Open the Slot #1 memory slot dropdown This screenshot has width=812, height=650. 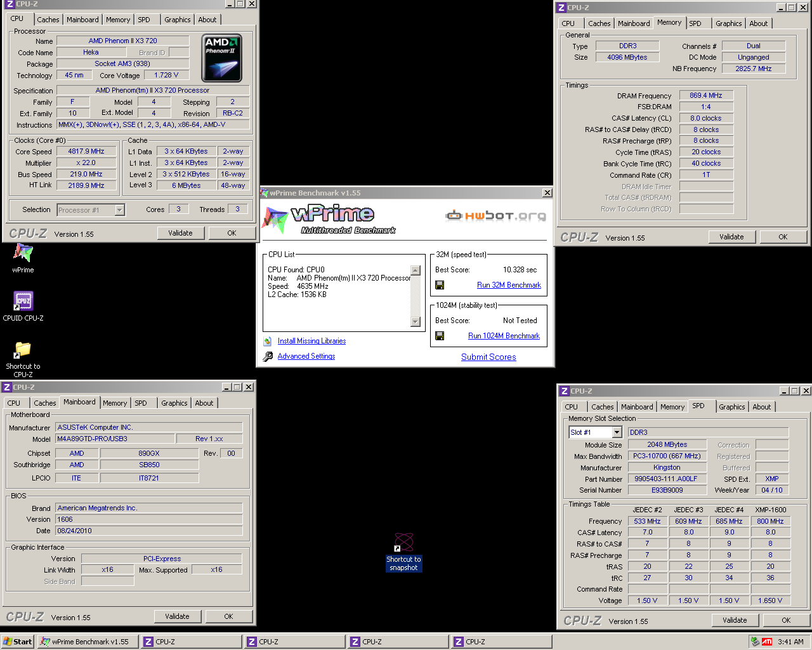(617, 432)
